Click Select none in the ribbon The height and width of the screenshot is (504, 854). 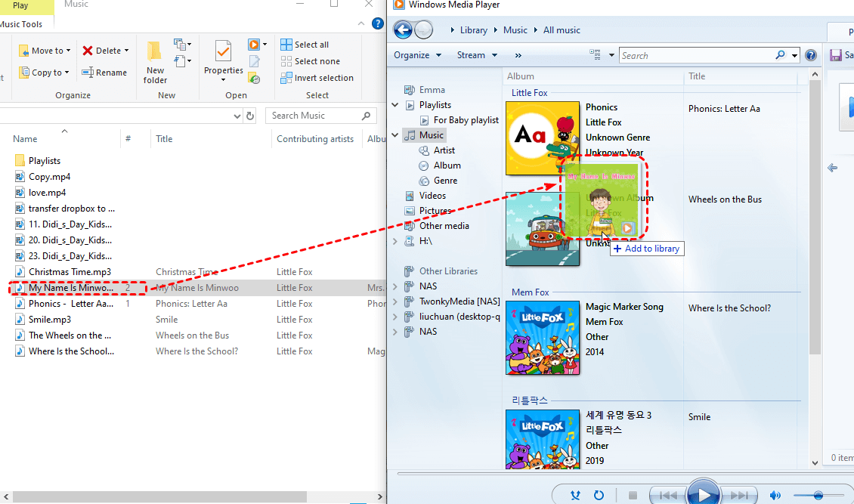(x=310, y=61)
